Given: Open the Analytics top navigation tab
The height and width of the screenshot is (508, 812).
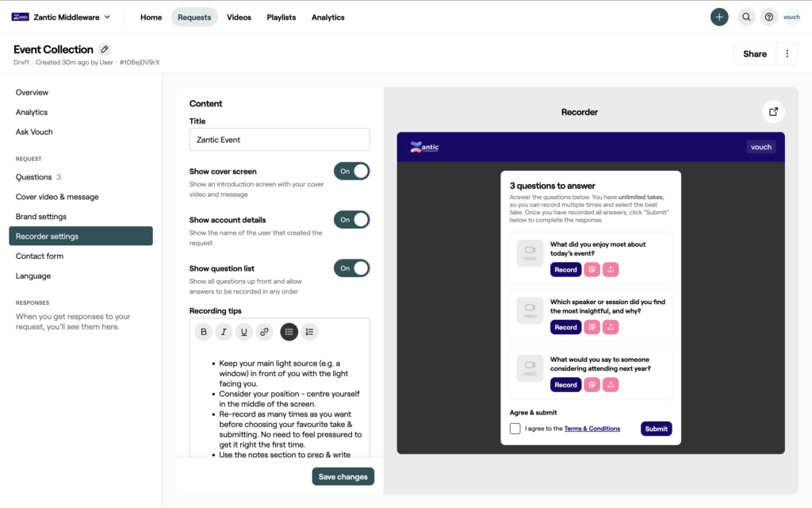Looking at the screenshot, I should click(327, 17).
